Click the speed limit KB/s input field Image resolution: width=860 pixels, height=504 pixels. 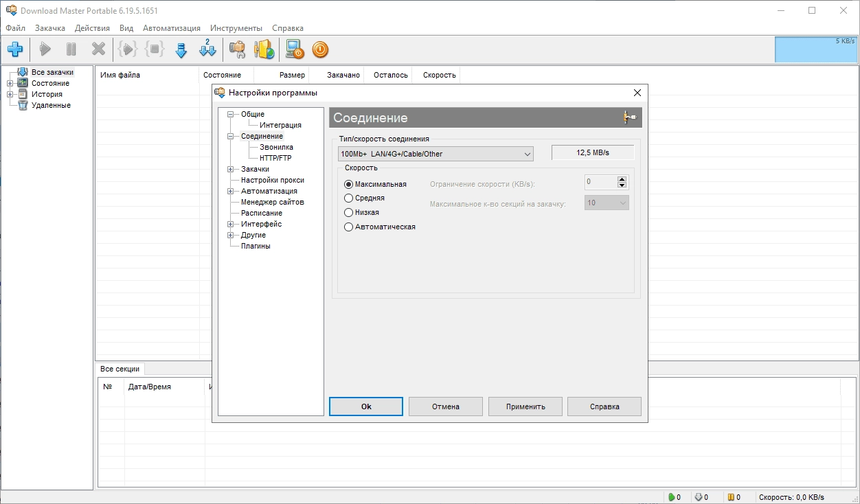[601, 182]
